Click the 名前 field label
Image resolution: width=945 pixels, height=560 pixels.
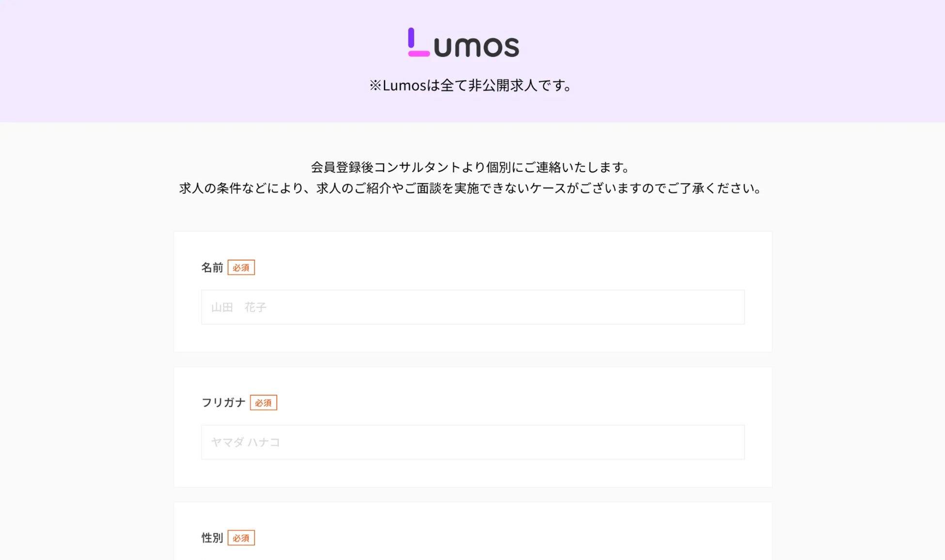pos(212,267)
